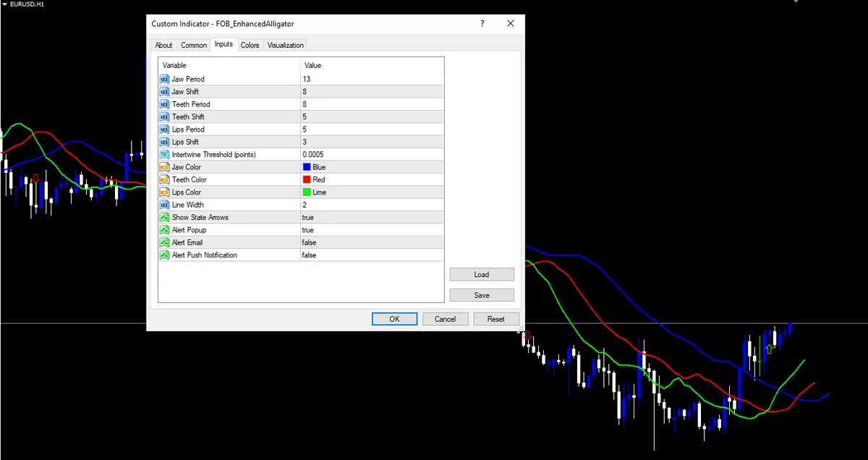Open the Colors tab
The height and width of the screenshot is (460, 868).
pos(250,45)
